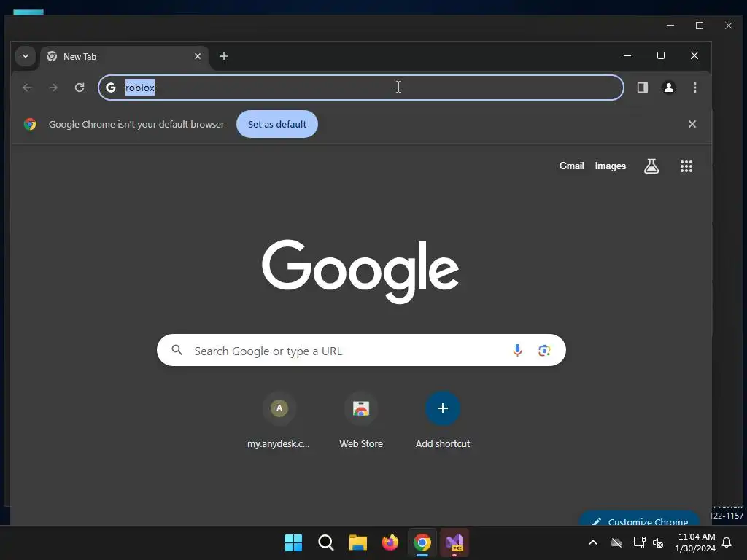Open clock showing 11:04 AM
Image resolution: width=747 pixels, height=560 pixels.
point(695,542)
